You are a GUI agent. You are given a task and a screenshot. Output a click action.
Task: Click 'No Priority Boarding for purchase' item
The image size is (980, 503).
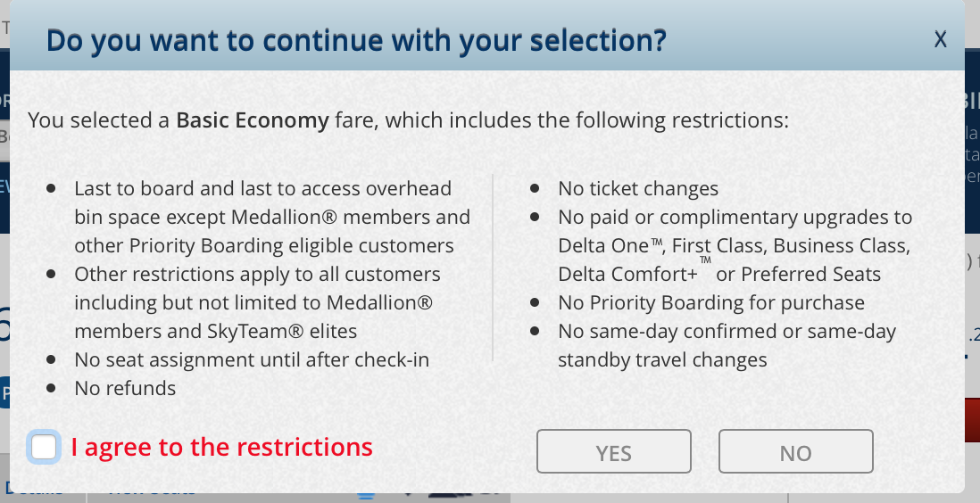pos(711,302)
